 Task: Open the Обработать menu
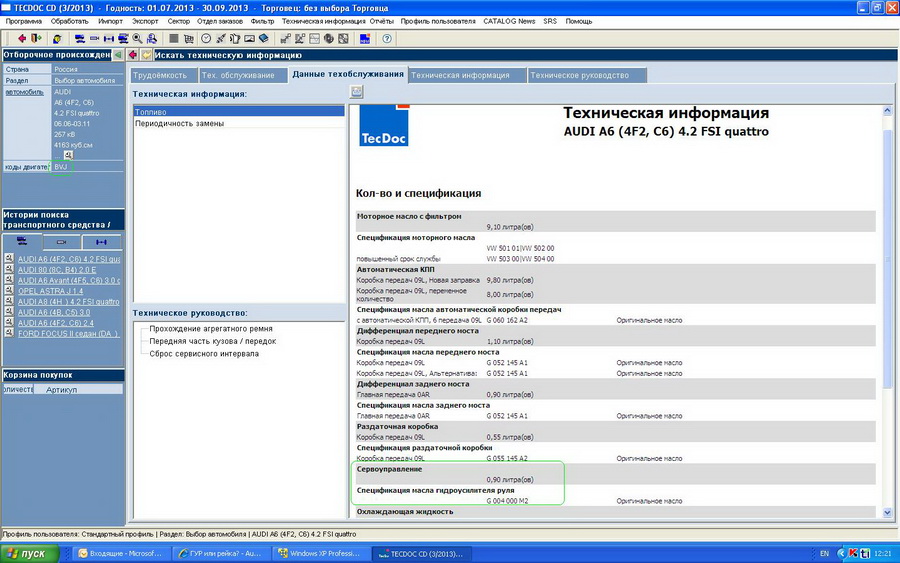(x=69, y=21)
